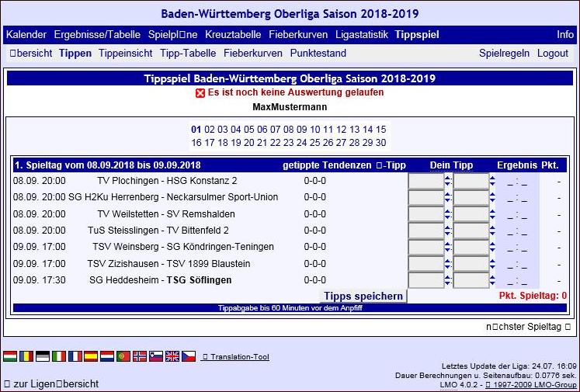Click home score field for SG Heddesheim
This screenshot has width=580, height=392.
point(425,280)
